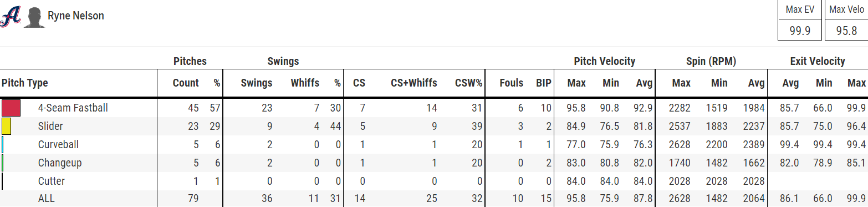The image size is (868, 207).
Task: Sort the table by Count column
Action: (186, 83)
